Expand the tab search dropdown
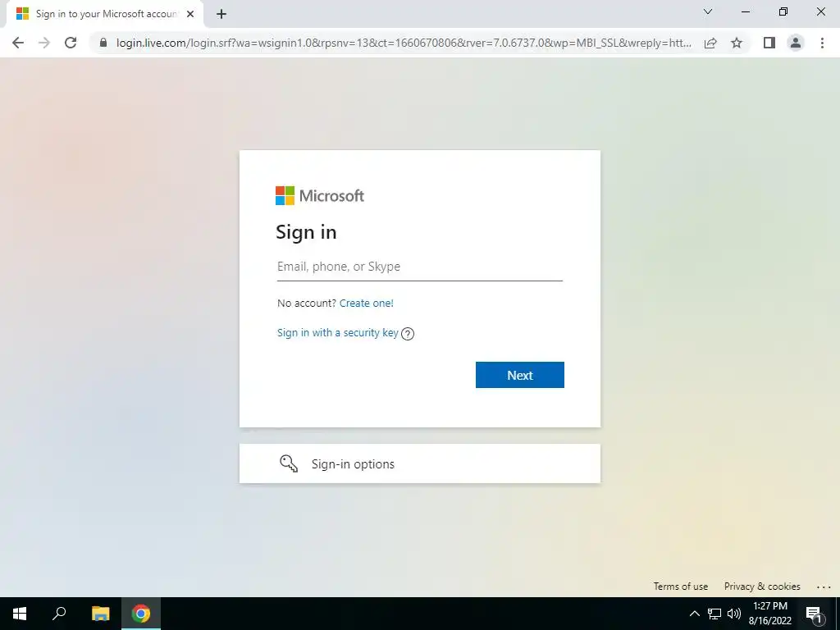Screen dimensions: 840x630 tap(708, 11)
